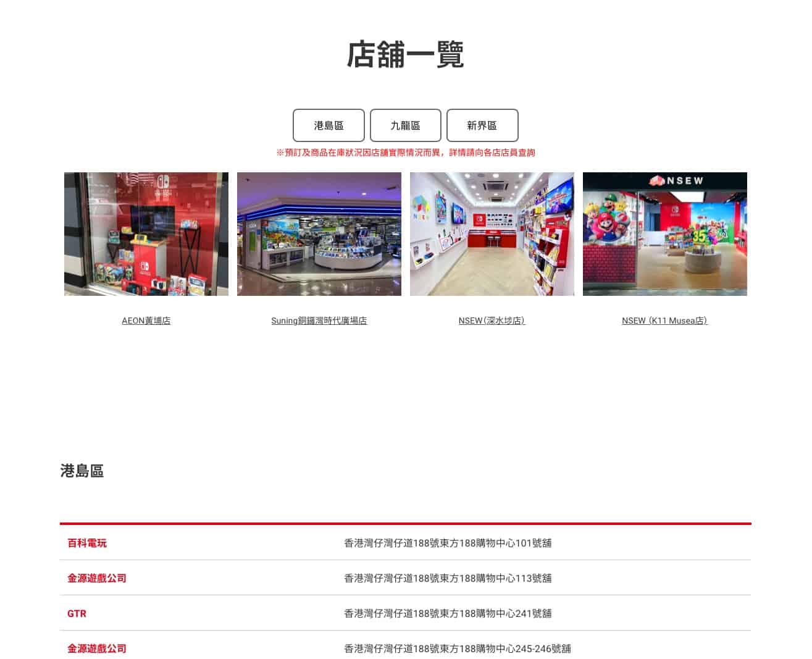The width and height of the screenshot is (812, 659).
Task: Click the 店舖一覽 page heading
Action: pyautogui.click(x=405, y=54)
